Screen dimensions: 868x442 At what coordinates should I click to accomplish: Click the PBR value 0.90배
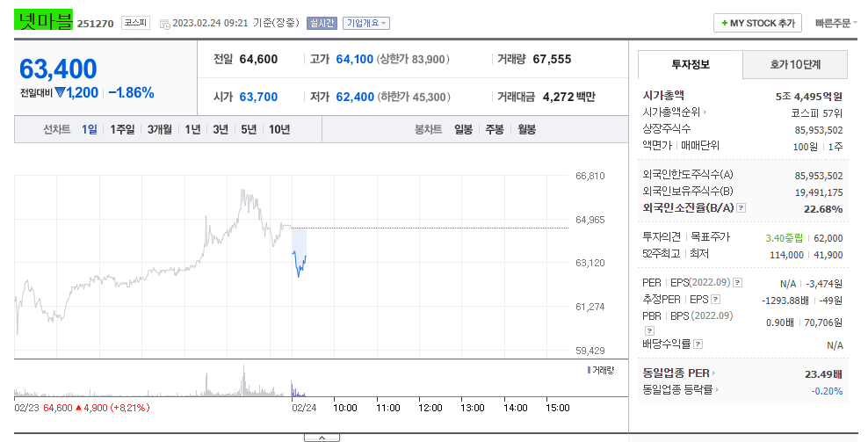pyautogui.click(x=779, y=322)
